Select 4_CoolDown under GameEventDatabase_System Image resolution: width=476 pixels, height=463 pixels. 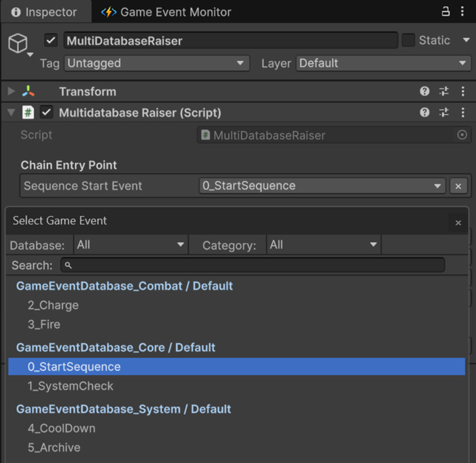click(61, 428)
